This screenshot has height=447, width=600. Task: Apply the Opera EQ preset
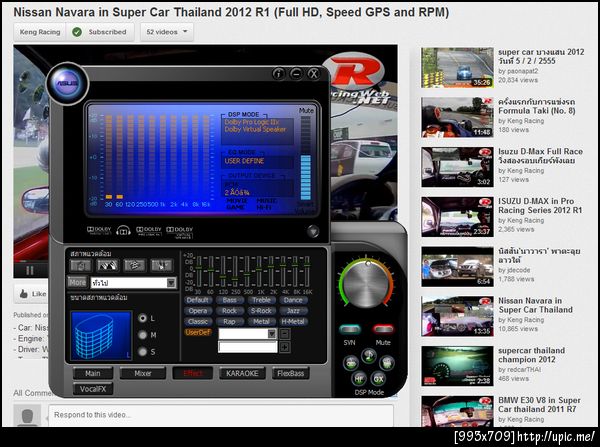point(198,311)
